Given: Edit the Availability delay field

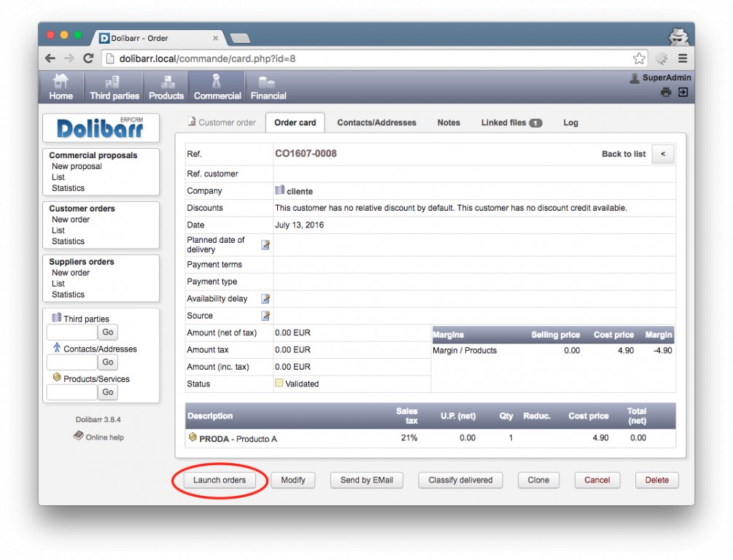Looking at the screenshot, I should 265,299.
